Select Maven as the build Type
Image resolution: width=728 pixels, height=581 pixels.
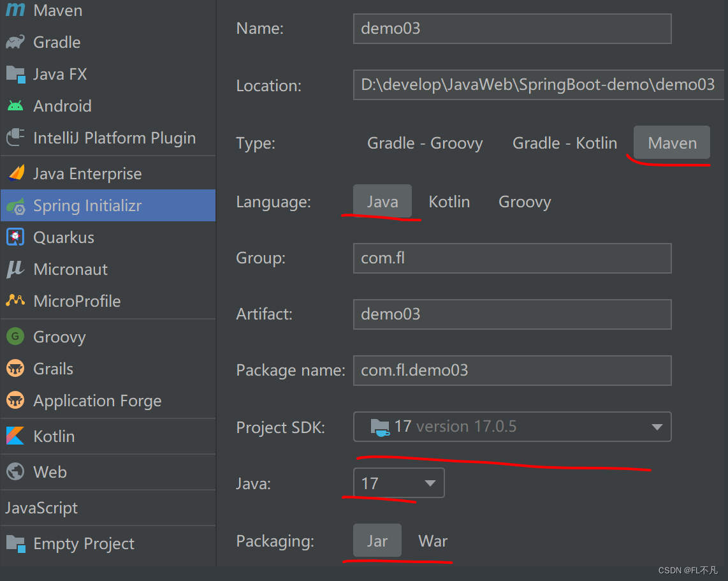click(x=671, y=142)
